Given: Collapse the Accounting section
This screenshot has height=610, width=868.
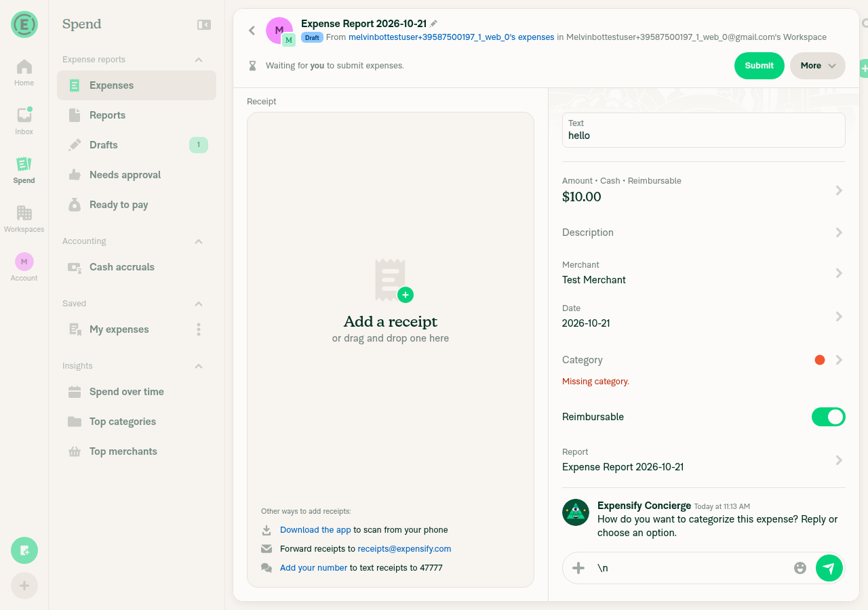Looking at the screenshot, I should coord(199,241).
